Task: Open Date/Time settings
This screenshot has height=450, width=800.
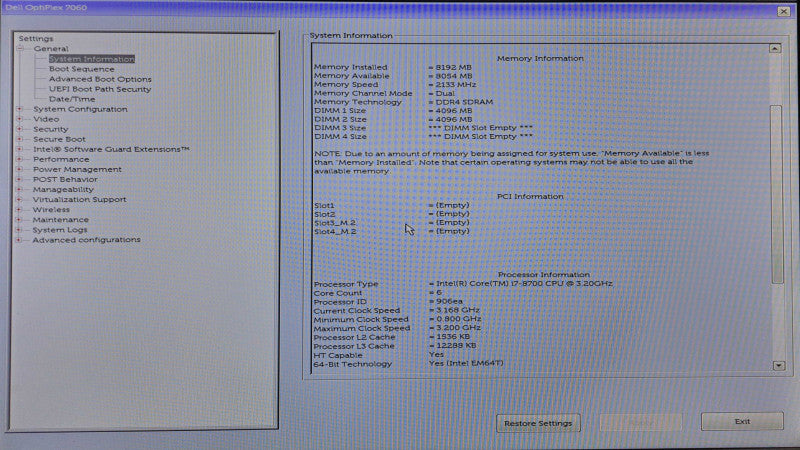Action: 72,99
